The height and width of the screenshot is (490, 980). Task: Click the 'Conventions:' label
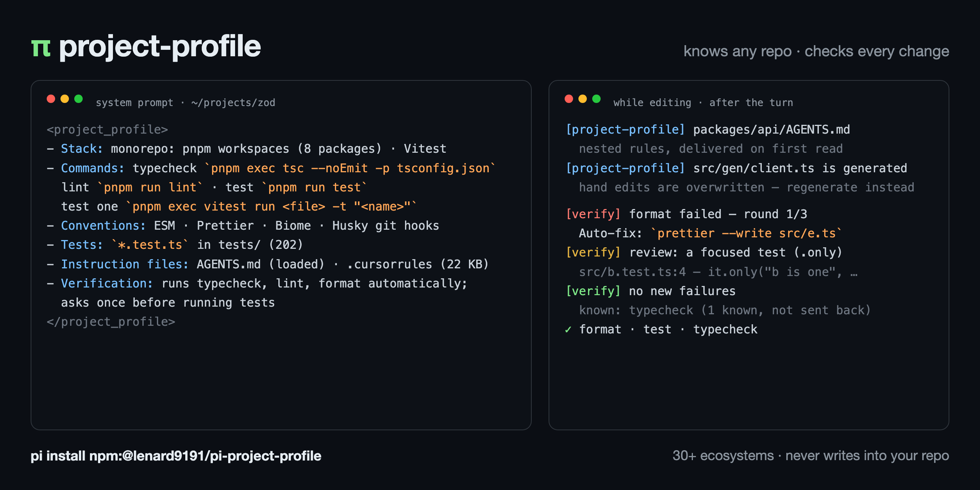pyautogui.click(x=103, y=226)
